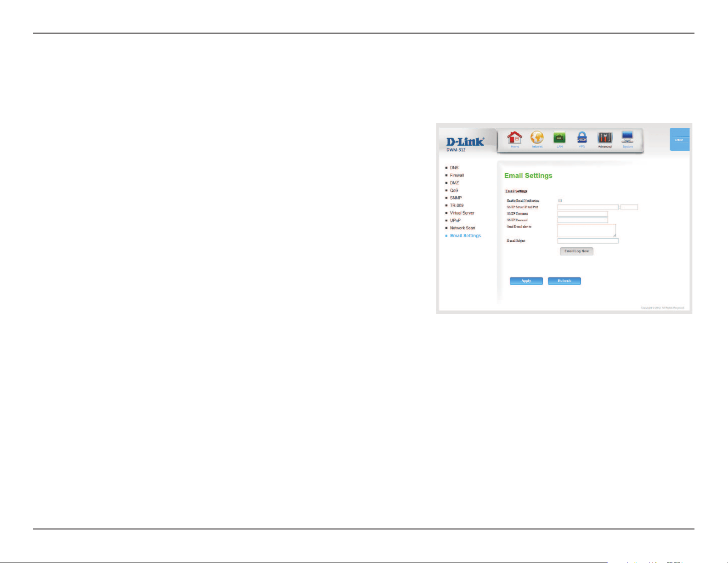Focus the SMTP Username field
This screenshot has width=728, height=563.
(x=583, y=214)
